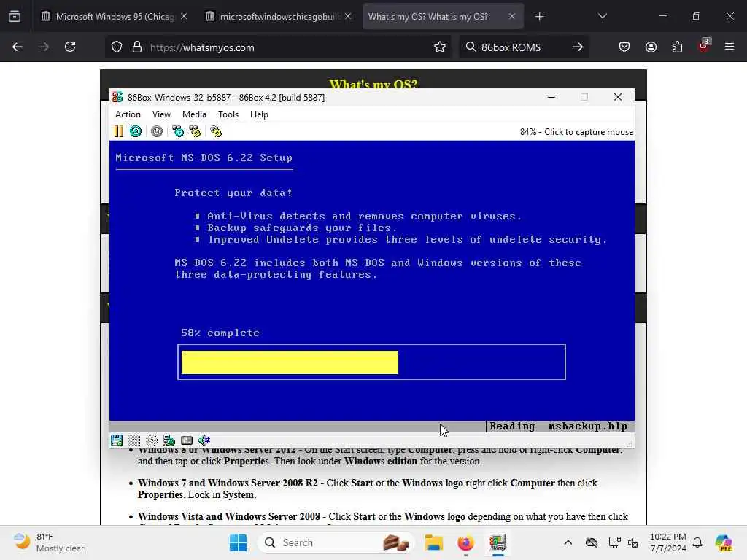This screenshot has width=747, height=560.
Task: Open the Help menu in 86Box
Action: 259,114
